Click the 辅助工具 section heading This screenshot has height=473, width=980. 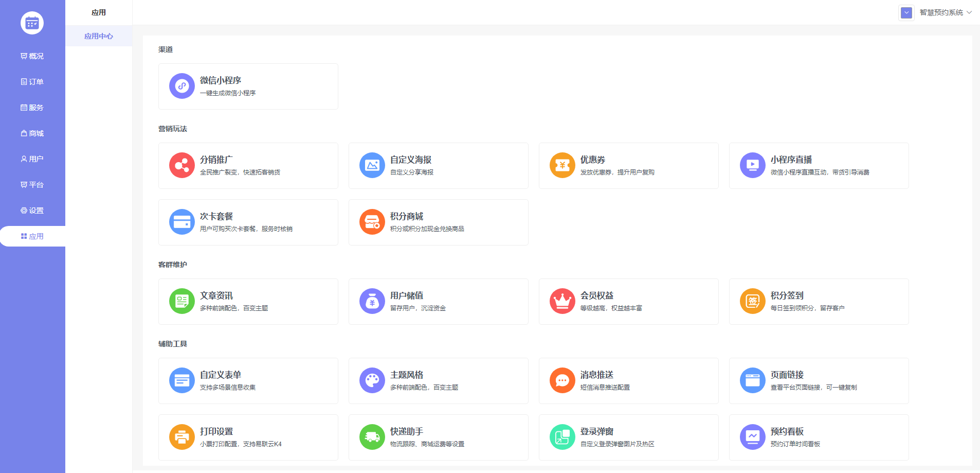(173, 344)
